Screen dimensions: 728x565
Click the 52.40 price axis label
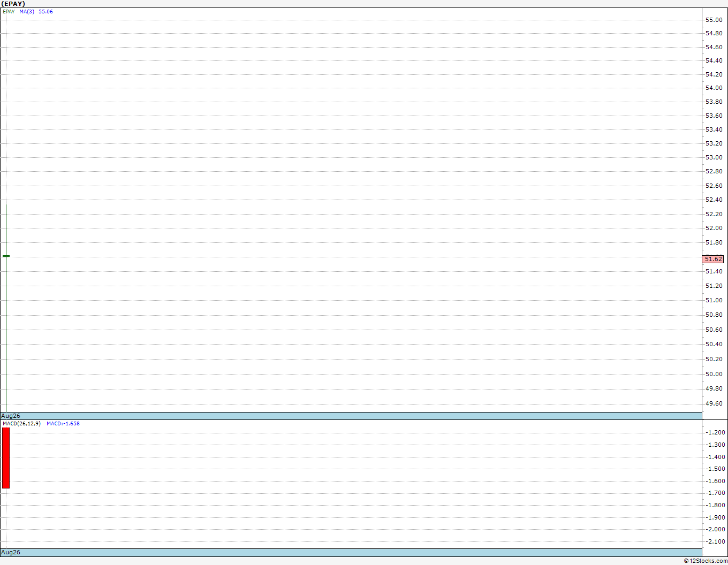(x=714, y=200)
